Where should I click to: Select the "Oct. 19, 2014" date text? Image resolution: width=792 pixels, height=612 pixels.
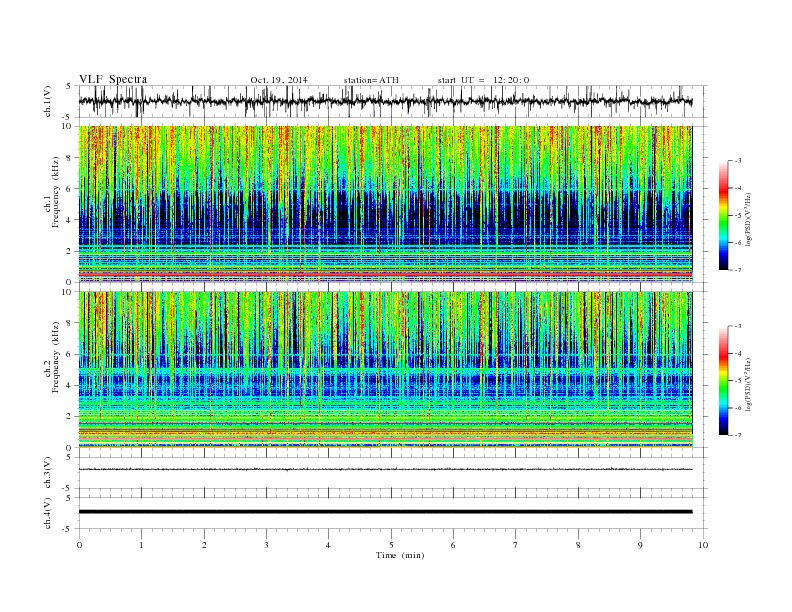pyautogui.click(x=279, y=80)
